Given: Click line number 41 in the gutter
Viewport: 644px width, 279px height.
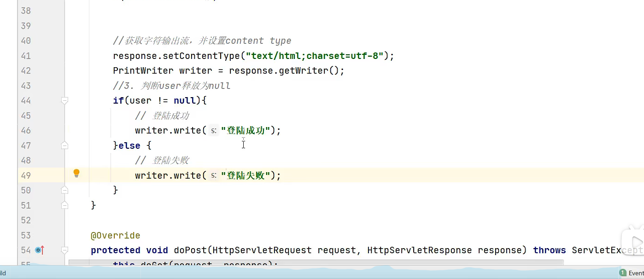Looking at the screenshot, I should point(26,56).
